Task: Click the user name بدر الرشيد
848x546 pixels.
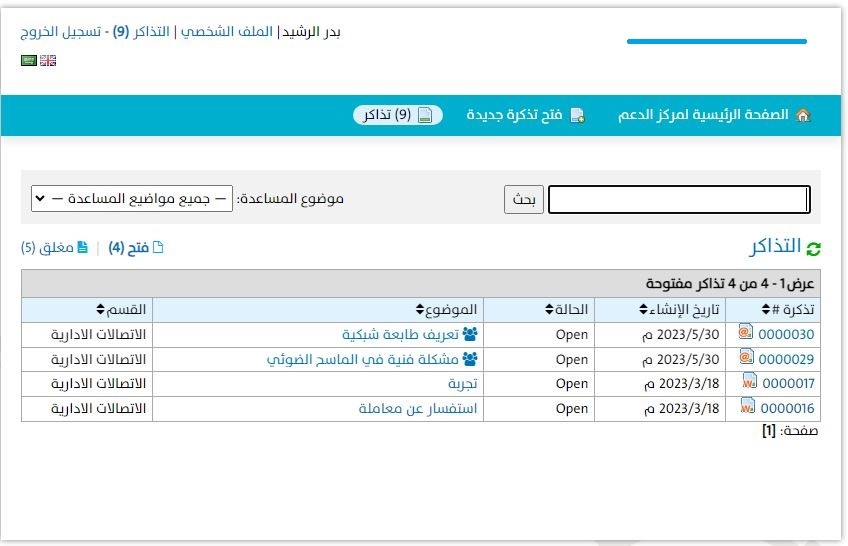Action: [312, 32]
